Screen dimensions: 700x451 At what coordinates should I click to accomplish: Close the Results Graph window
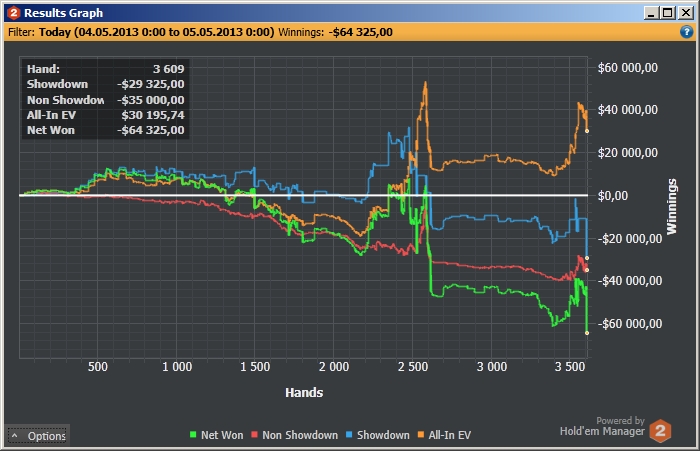685,13
